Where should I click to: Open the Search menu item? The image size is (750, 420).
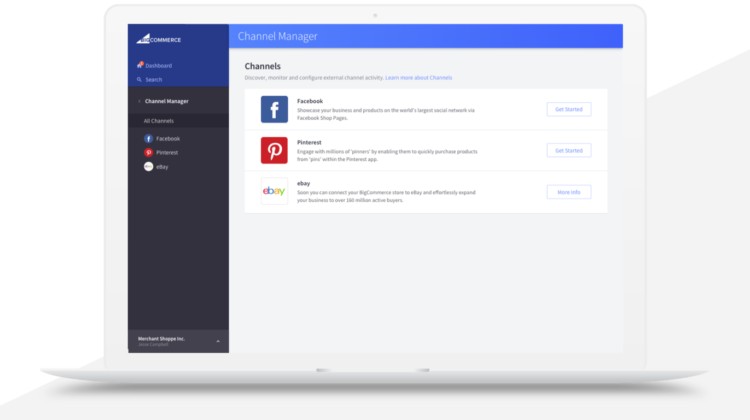click(x=154, y=79)
